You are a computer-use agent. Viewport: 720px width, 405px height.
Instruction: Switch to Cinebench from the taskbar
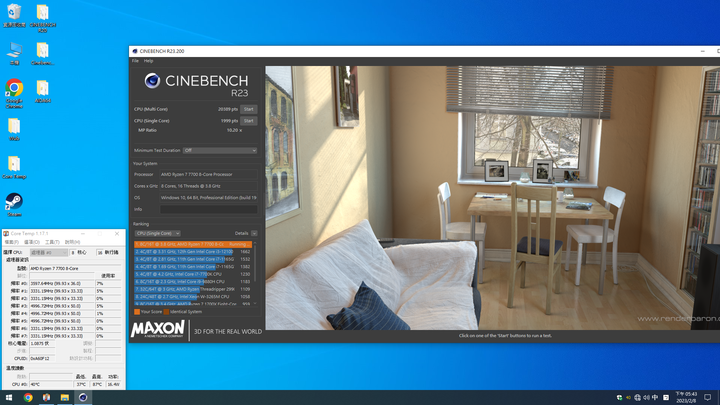tap(83, 398)
